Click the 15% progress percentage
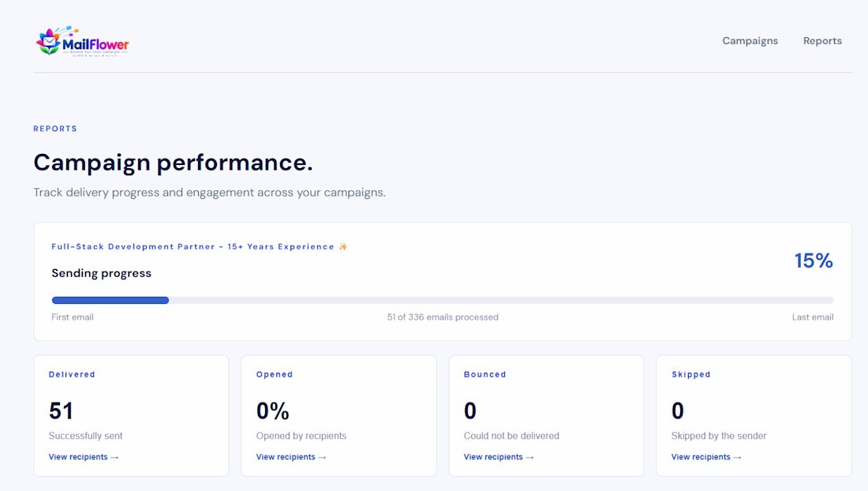The height and width of the screenshot is (491, 868). point(814,260)
